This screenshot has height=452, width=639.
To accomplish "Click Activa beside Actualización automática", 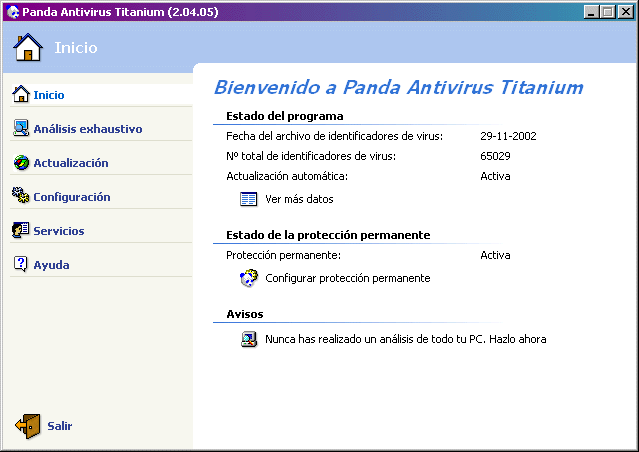I will pyautogui.click(x=495, y=176).
